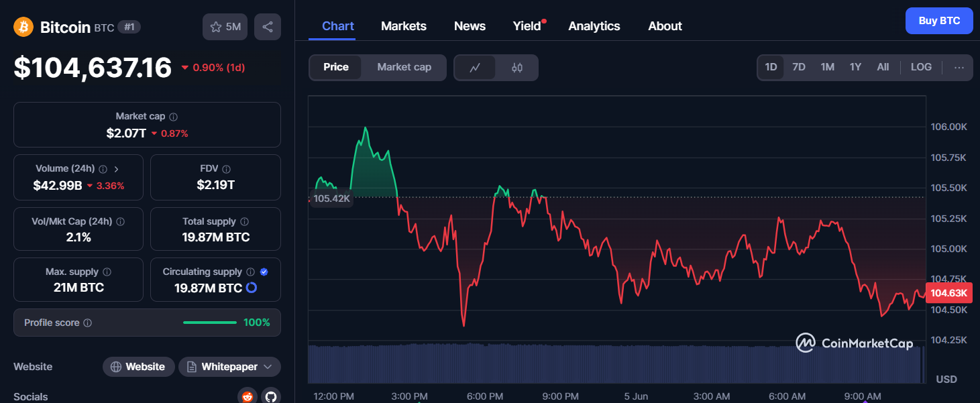980x403 pixels.
Task: Set chart range to All
Action: tap(883, 67)
